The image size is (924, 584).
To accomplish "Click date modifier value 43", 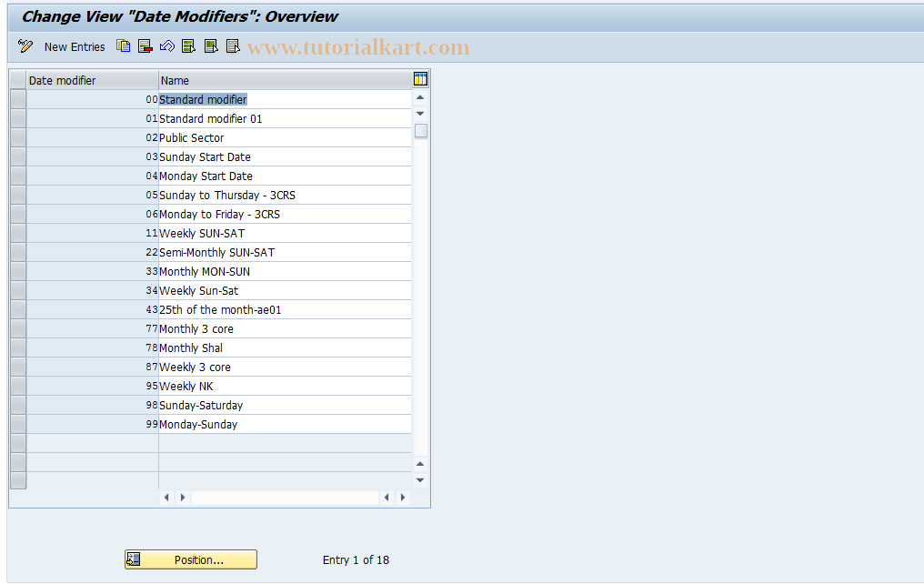I will [x=93, y=309].
